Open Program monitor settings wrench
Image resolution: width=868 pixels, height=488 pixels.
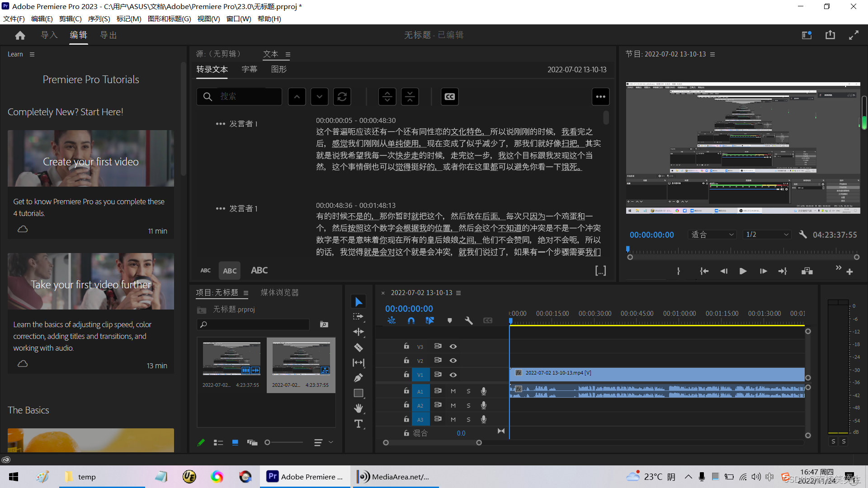[803, 235]
